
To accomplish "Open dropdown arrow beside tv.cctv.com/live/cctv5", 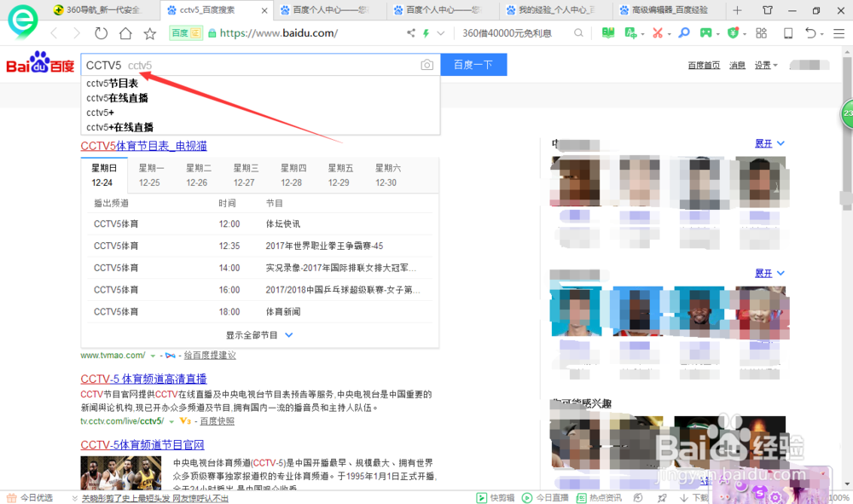I will tap(171, 421).
